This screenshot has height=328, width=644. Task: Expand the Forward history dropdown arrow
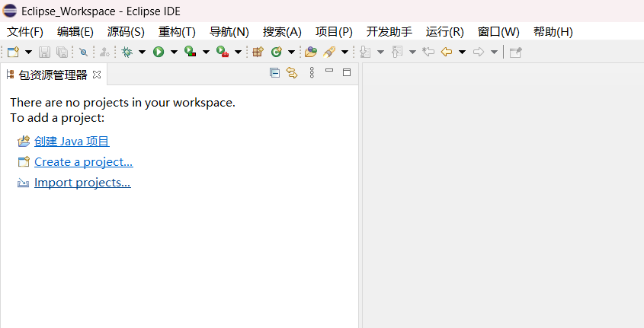[x=494, y=52]
